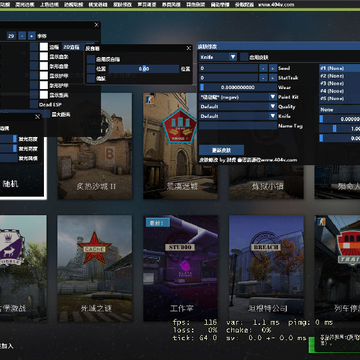Image resolution: width=360 pixels, height=360 pixels.
Task: Click the Seed value input field
Action: coord(228,68)
